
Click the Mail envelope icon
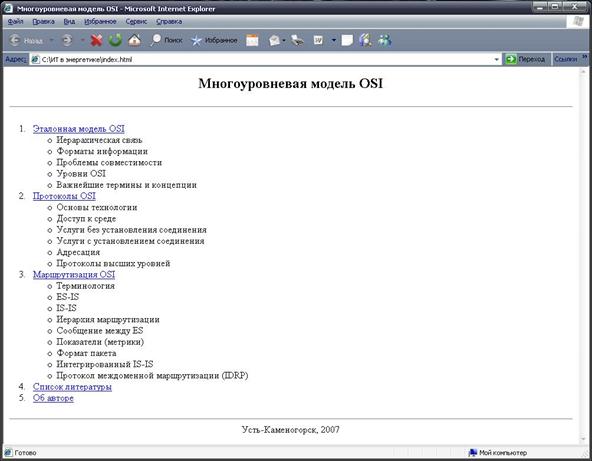click(274, 40)
